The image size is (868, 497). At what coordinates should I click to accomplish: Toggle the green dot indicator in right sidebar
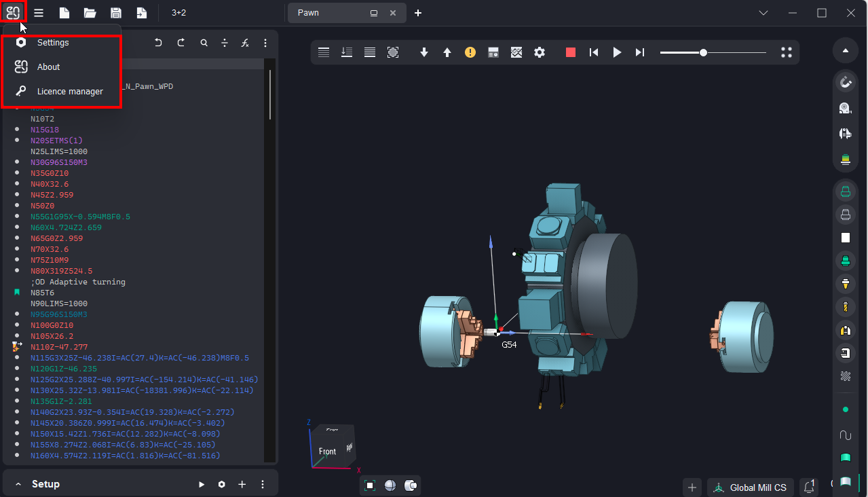846,409
